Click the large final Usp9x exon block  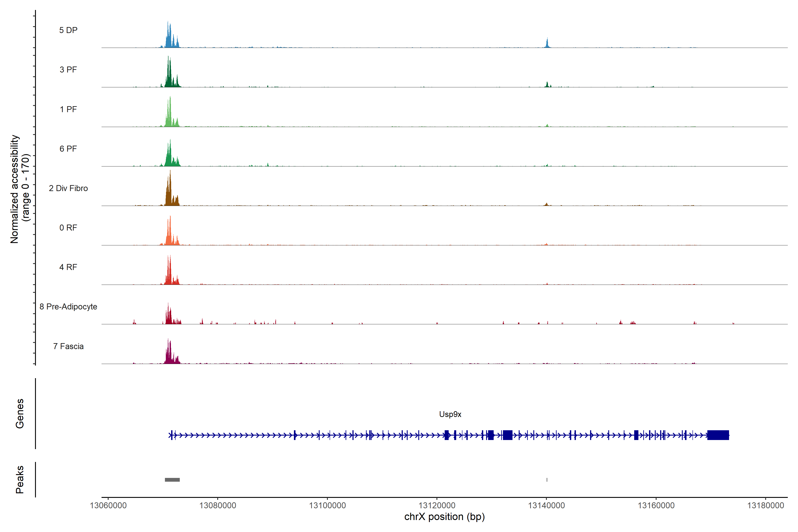718,435
